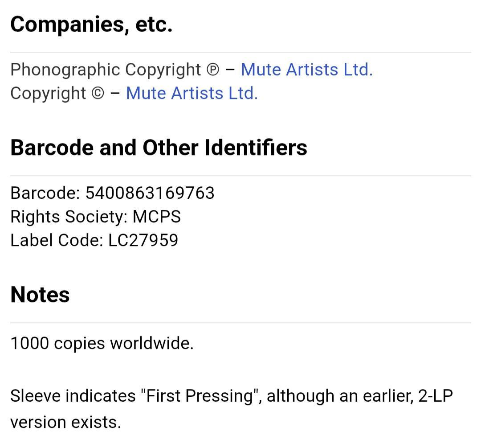This screenshot has width=481, height=448.
Task: Click the "Barcode:" label text
Action: point(45,193)
